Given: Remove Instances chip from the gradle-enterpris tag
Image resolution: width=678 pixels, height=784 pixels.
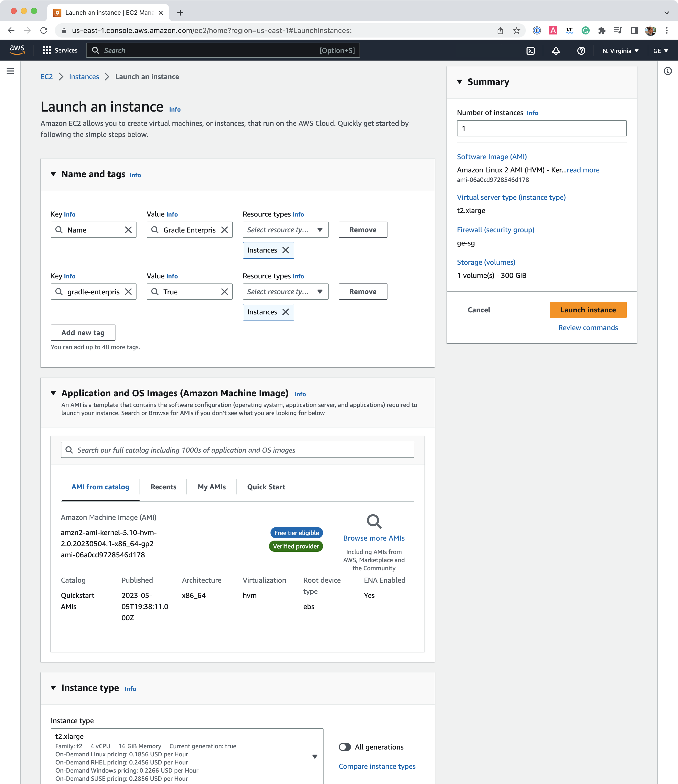Looking at the screenshot, I should (x=286, y=312).
